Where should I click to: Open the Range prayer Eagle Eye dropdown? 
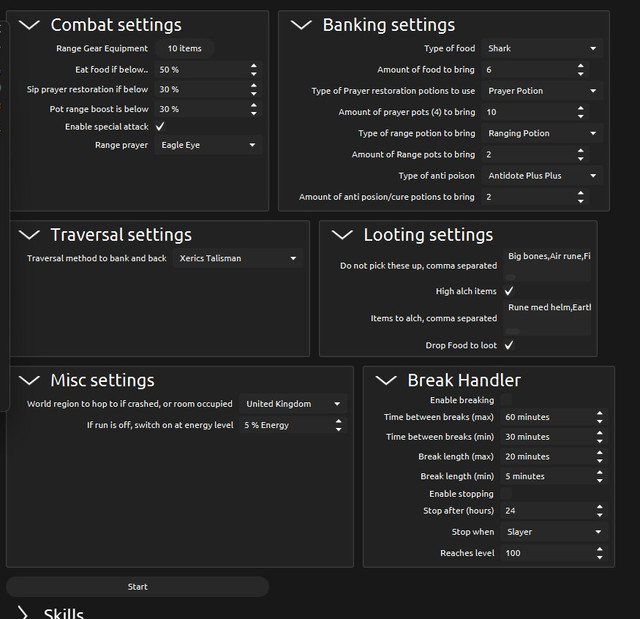tap(208, 145)
